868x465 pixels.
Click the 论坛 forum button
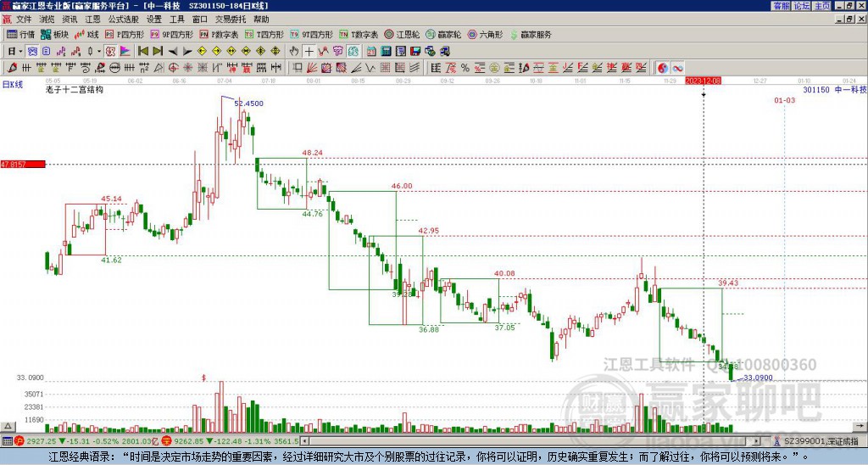tap(801, 6)
